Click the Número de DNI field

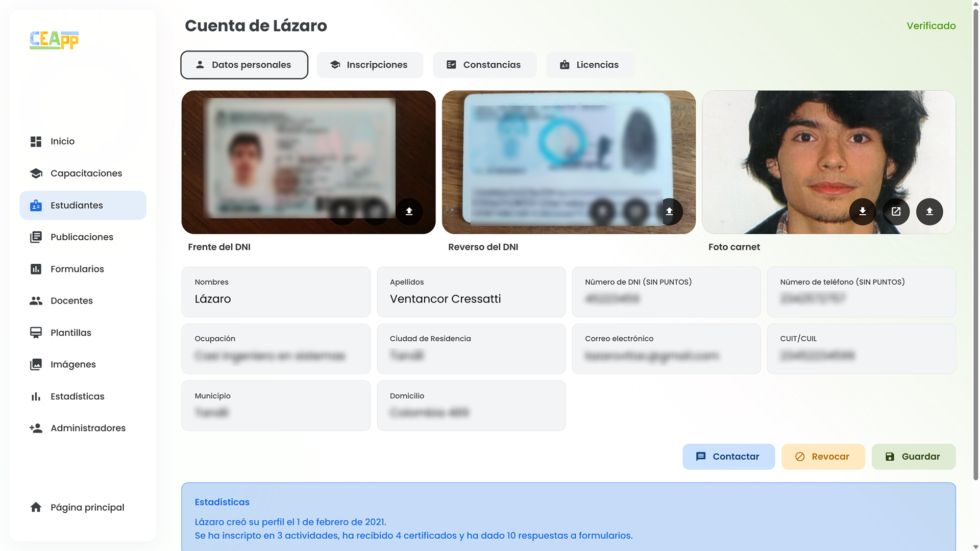click(x=666, y=292)
